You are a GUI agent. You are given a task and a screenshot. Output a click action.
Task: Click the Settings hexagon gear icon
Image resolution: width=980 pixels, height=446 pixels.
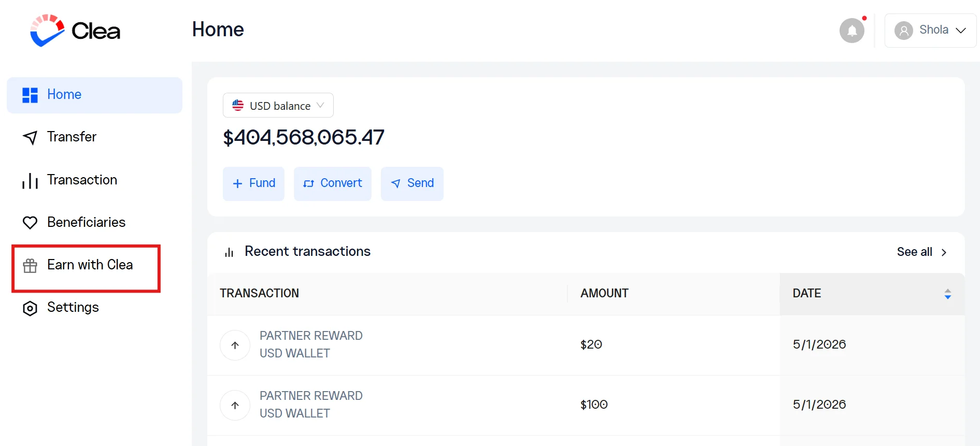30,309
